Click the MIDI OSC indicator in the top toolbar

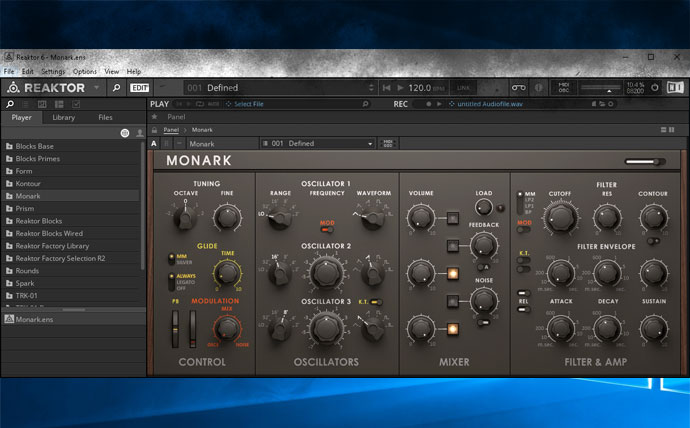point(564,88)
